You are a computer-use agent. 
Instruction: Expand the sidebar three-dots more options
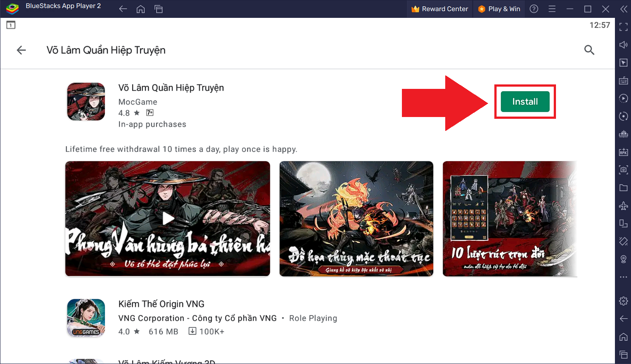[x=623, y=277]
